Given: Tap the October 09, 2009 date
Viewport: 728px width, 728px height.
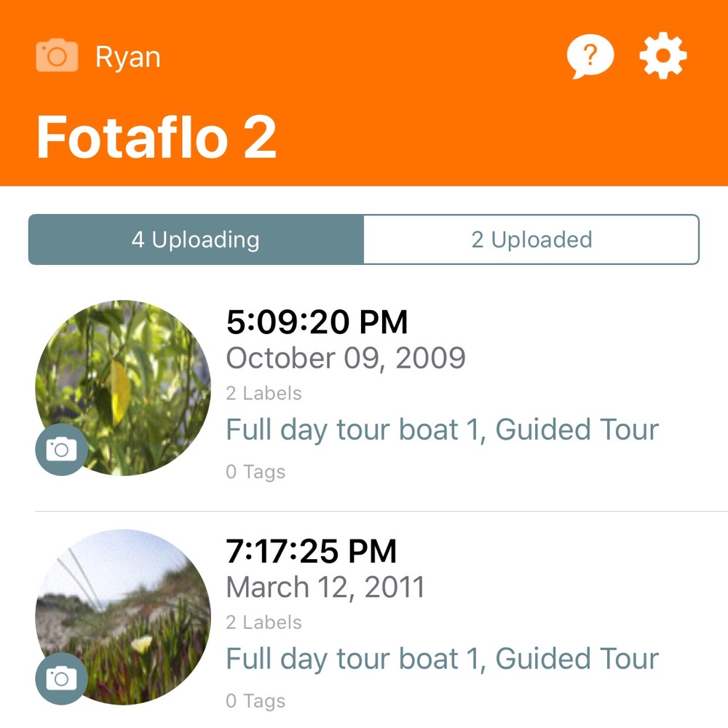Looking at the screenshot, I should point(345,358).
